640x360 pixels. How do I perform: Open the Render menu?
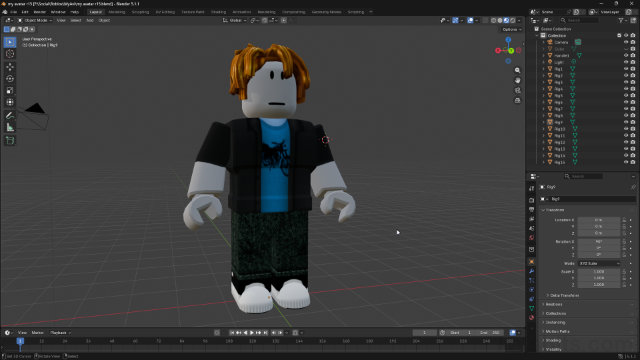coord(40,12)
